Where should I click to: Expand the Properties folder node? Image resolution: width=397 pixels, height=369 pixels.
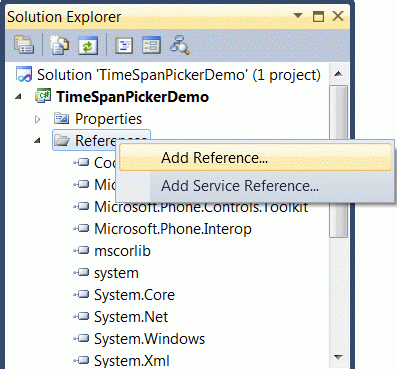point(38,119)
